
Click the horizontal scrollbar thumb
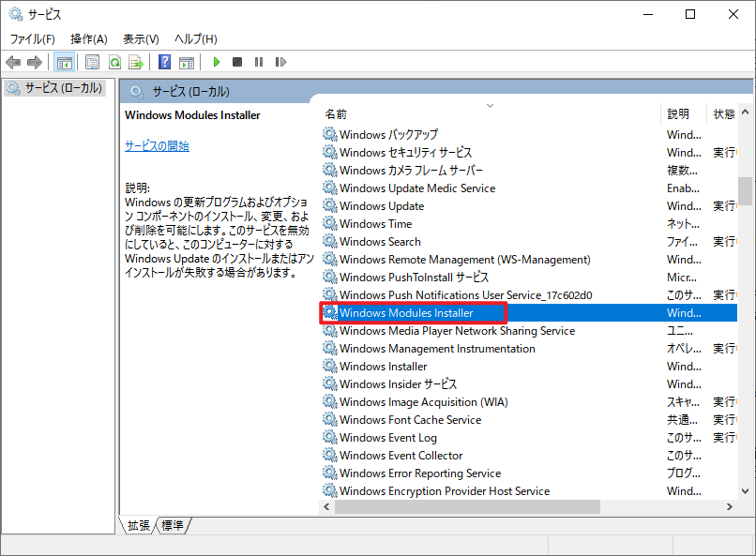[467, 506]
